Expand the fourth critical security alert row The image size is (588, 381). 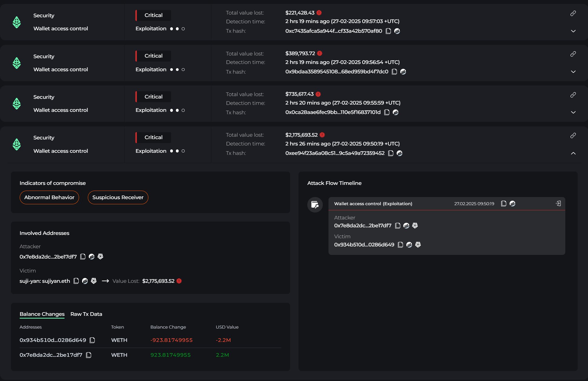(573, 153)
